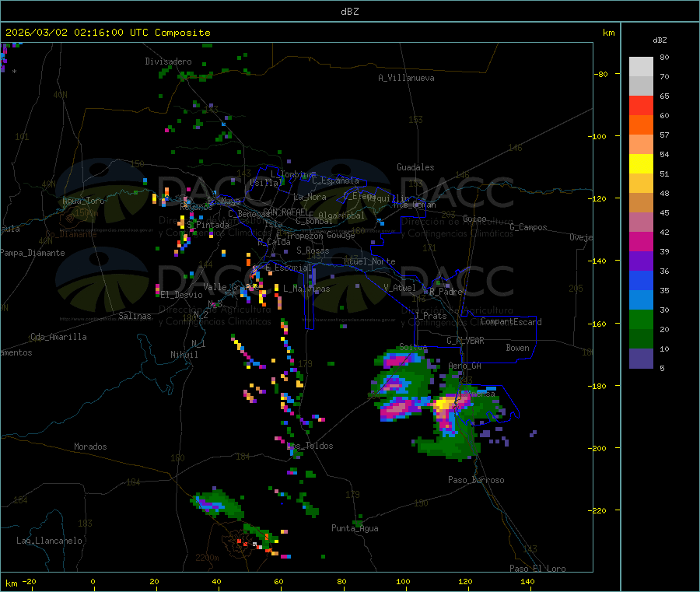Screen dimensions: 700x592
Task: Click the 'Lag.Llancanelo' place label
Action: 50,541
